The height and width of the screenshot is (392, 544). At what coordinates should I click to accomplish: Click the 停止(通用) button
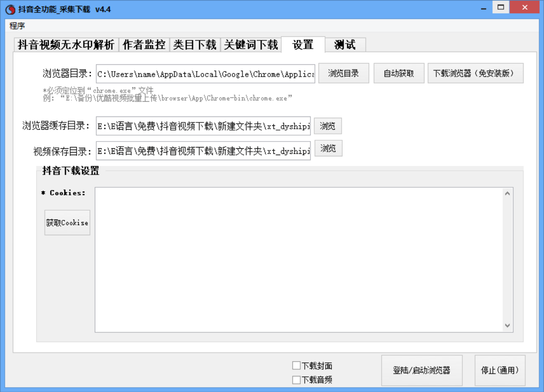[500, 370]
